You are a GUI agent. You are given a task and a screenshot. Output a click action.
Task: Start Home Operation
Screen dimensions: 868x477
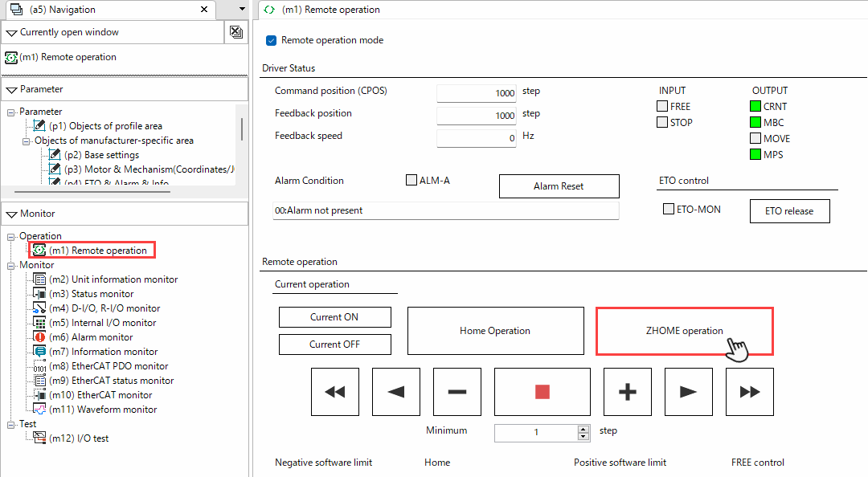tap(495, 330)
